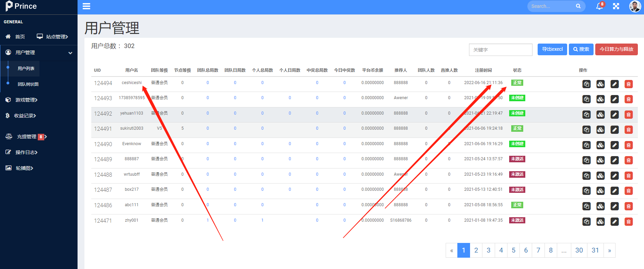
Task: Click the 今日算力与释放 button
Action: click(x=617, y=49)
